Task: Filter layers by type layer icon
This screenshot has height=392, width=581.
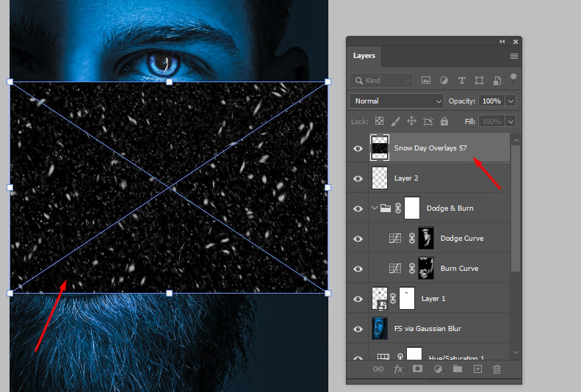Action: (x=462, y=80)
